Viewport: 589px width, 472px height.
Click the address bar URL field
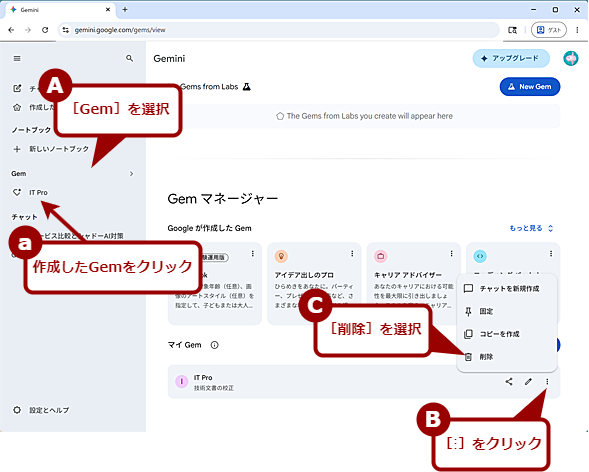point(279,30)
